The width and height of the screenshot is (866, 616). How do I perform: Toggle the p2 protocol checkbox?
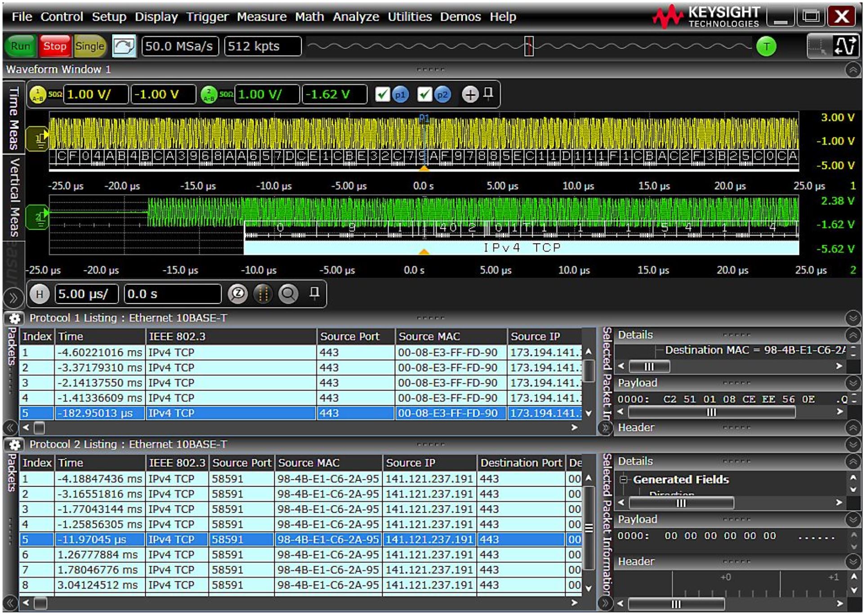click(x=424, y=95)
